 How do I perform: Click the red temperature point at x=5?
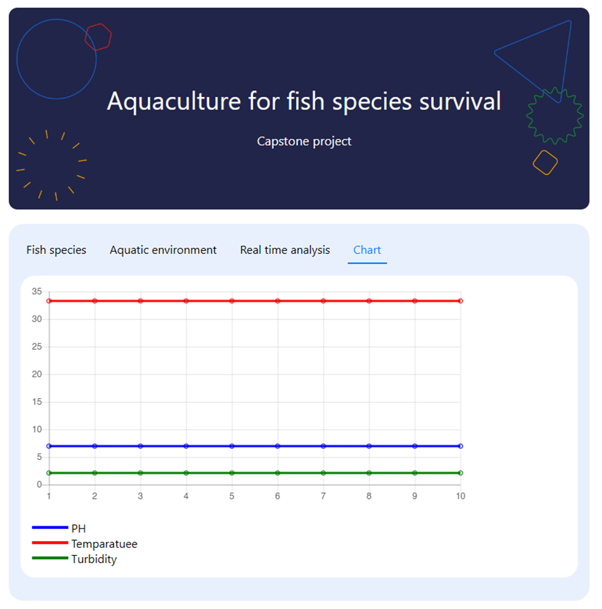232,301
